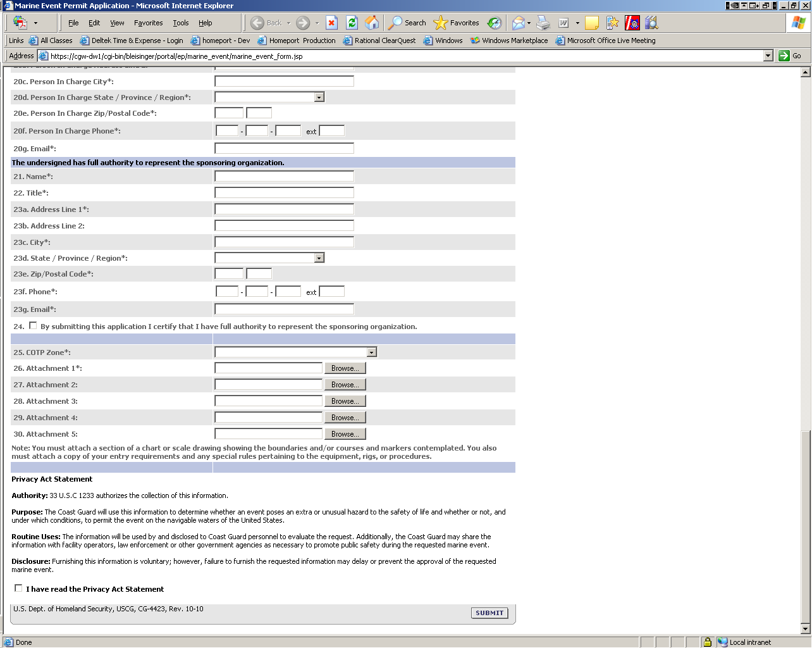Open the Tools menu

click(x=181, y=23)
